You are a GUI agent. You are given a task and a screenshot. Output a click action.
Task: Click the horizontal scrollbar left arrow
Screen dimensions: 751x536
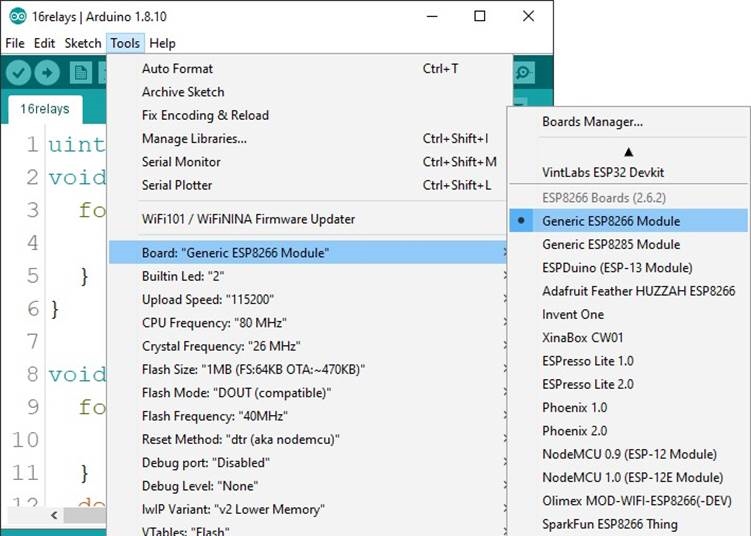[x=54, y=515]
